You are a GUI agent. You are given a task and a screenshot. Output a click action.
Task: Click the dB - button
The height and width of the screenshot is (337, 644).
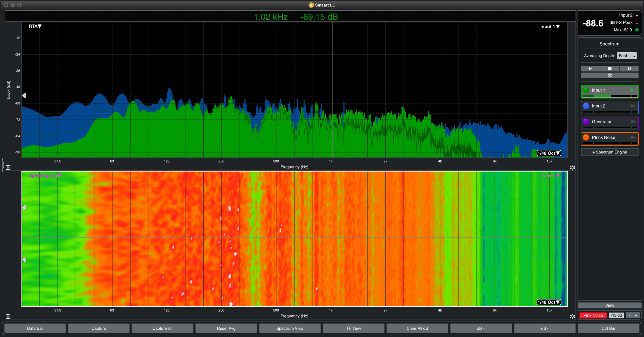pyautogui.click(x=545, y=328)
